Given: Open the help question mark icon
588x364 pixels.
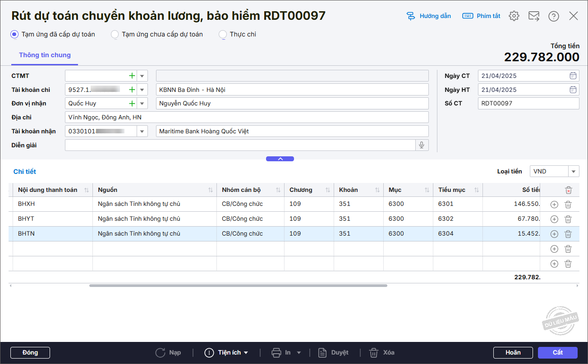Looking at the screenshot, I should [554, 16].
